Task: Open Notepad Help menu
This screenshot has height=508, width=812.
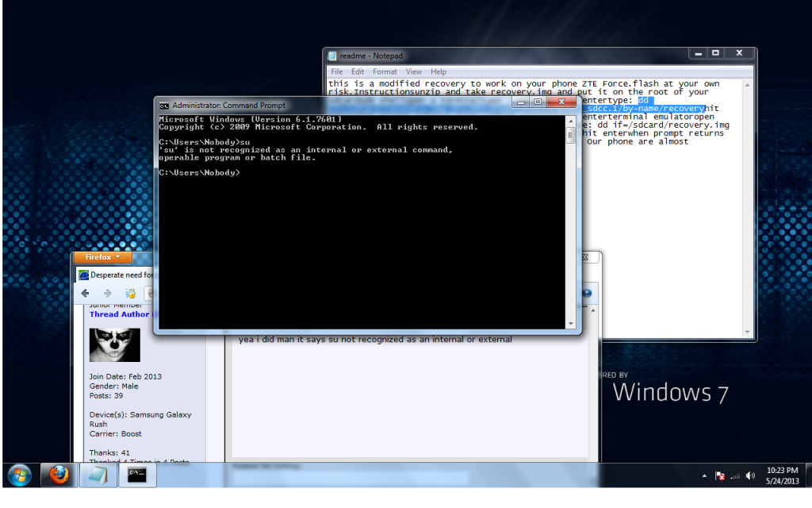Action: (x=439, y=72)
